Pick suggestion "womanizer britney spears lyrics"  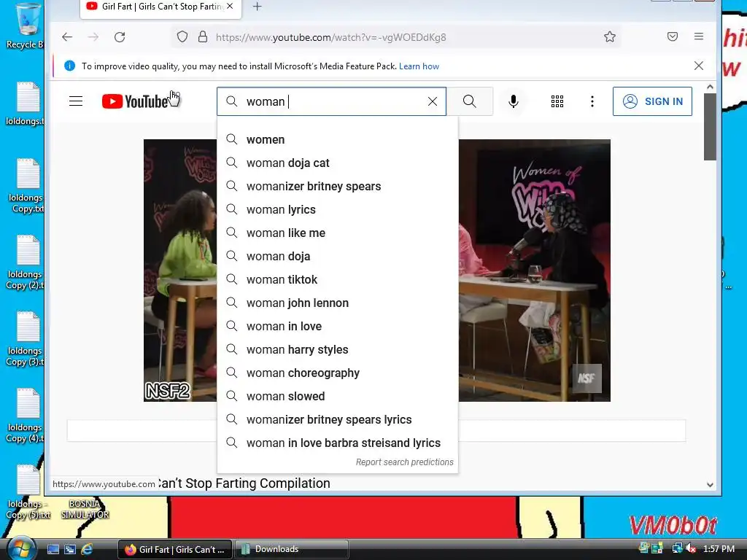coord(337,419)
